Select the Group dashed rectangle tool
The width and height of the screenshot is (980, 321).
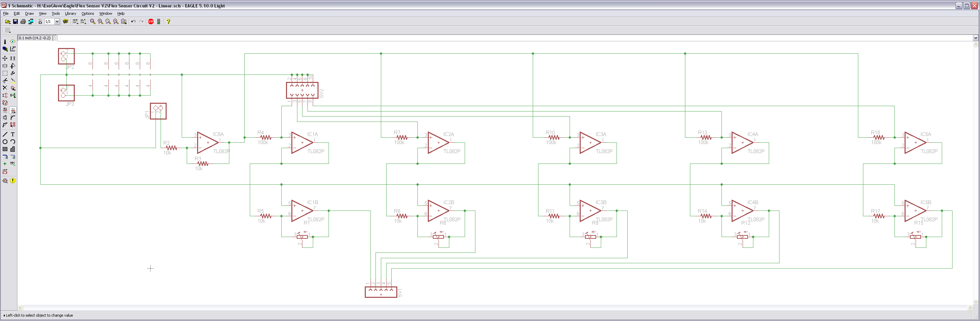(x=5, y=73)
